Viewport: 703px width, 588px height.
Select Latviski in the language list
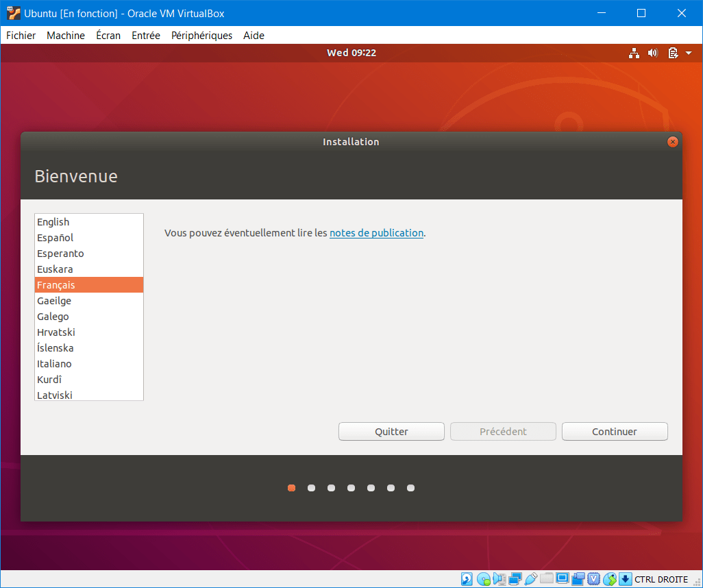(x=89, y=394)
